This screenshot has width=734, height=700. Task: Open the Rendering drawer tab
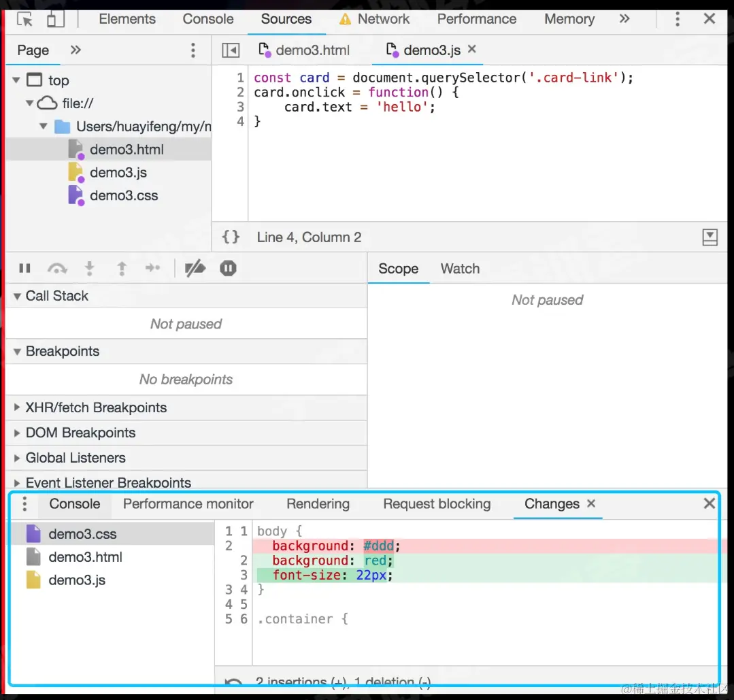click(318, 504)
